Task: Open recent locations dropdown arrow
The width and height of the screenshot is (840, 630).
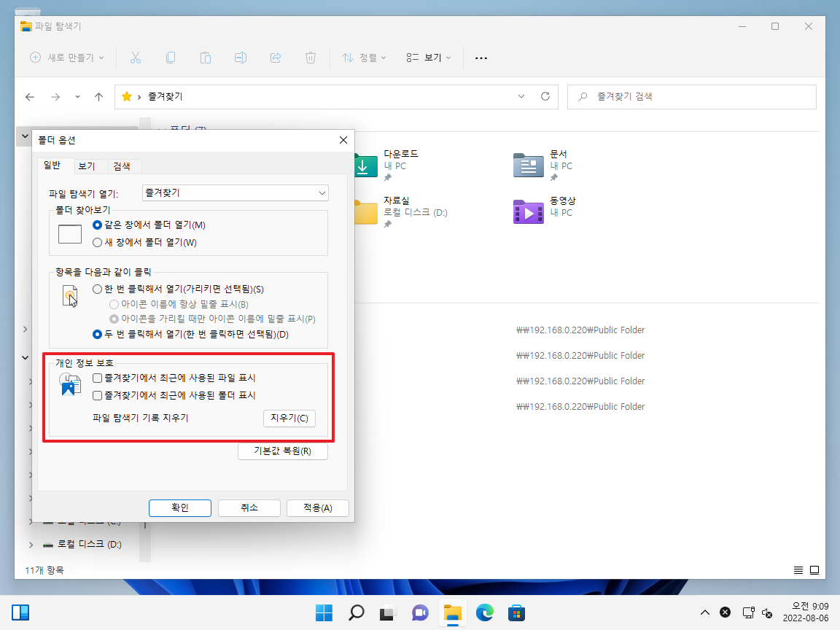Action: 78,97
